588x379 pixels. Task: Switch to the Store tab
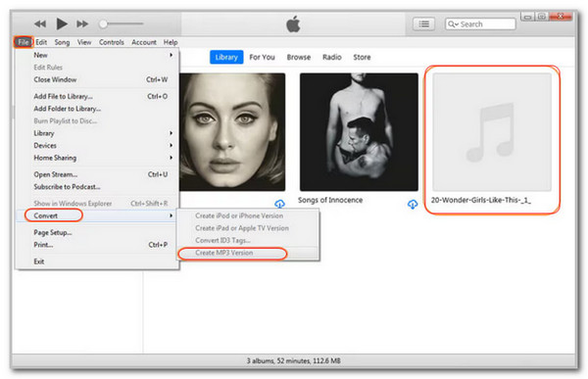362,57
